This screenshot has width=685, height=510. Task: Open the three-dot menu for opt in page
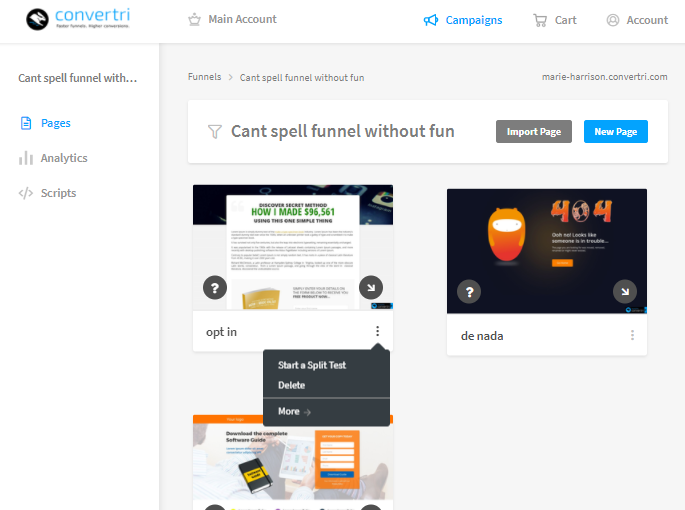click(377, 332)
